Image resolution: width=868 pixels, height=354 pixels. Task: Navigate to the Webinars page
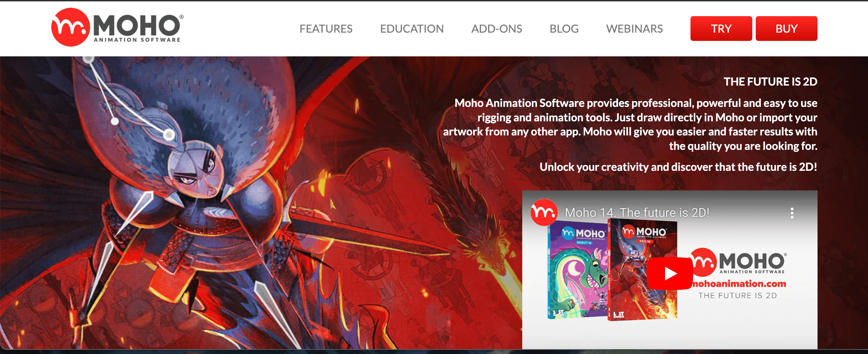tap(635, 29)
